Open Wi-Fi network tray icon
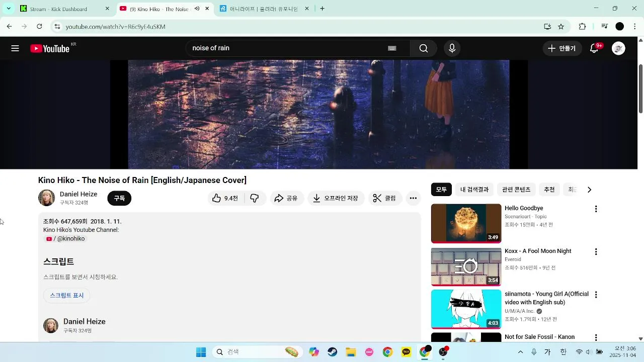644x362 pixels. 579,352
